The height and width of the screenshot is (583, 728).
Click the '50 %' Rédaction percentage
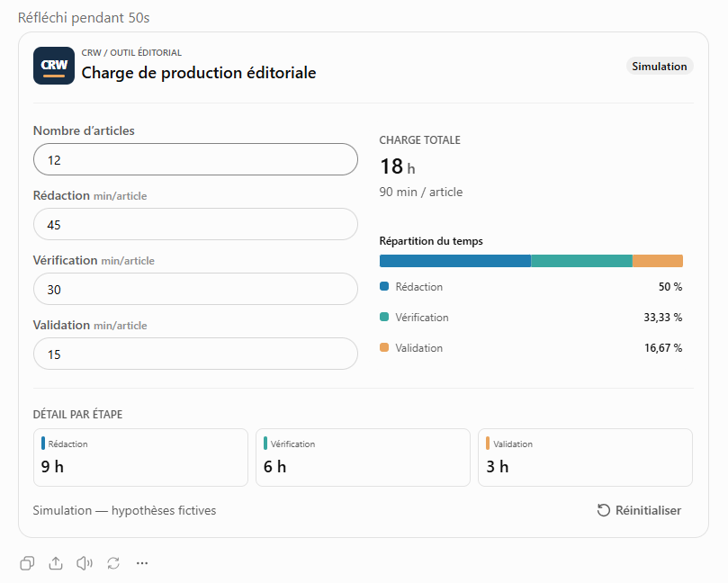670,287
